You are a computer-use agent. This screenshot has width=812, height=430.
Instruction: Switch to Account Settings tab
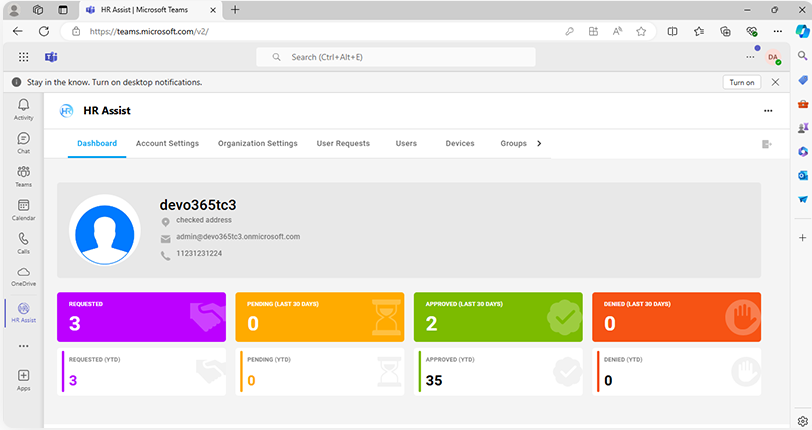tap(167, 143)
